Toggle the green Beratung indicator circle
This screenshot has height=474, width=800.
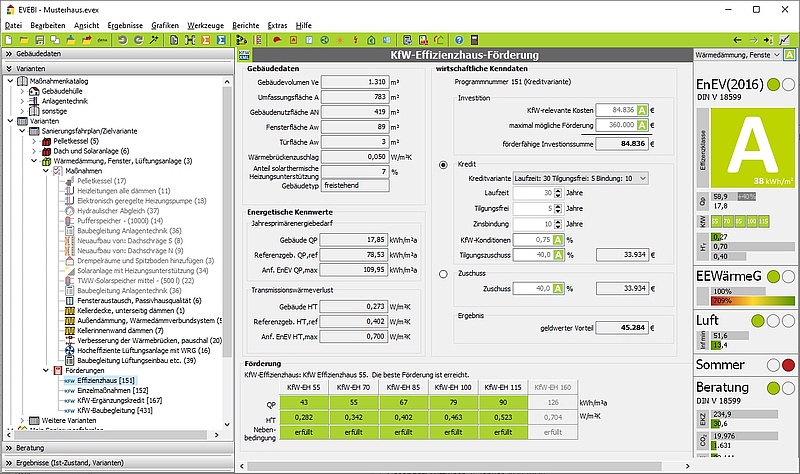[773, 388]
